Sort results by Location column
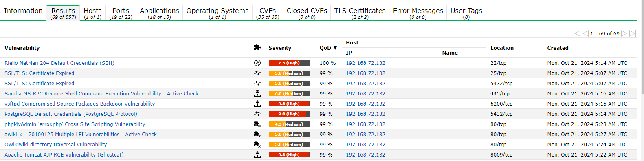 502,48
